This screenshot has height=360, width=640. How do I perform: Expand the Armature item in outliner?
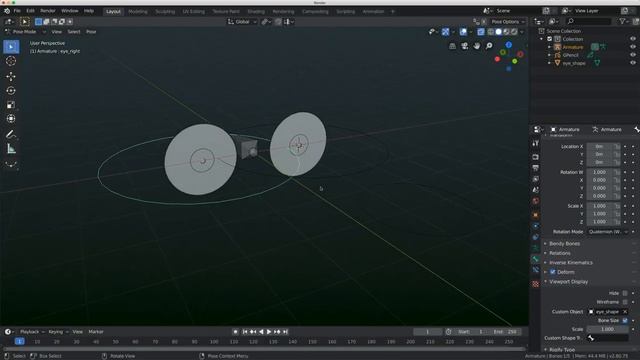tap(549, 47)
